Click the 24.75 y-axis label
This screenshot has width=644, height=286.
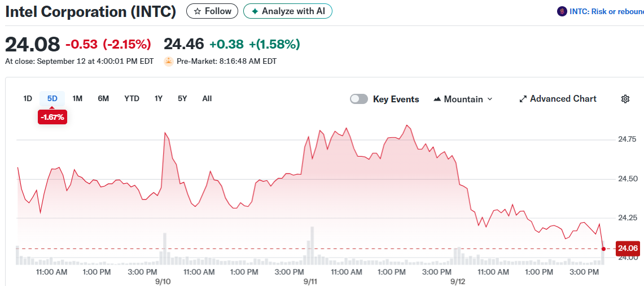point(627,140)
